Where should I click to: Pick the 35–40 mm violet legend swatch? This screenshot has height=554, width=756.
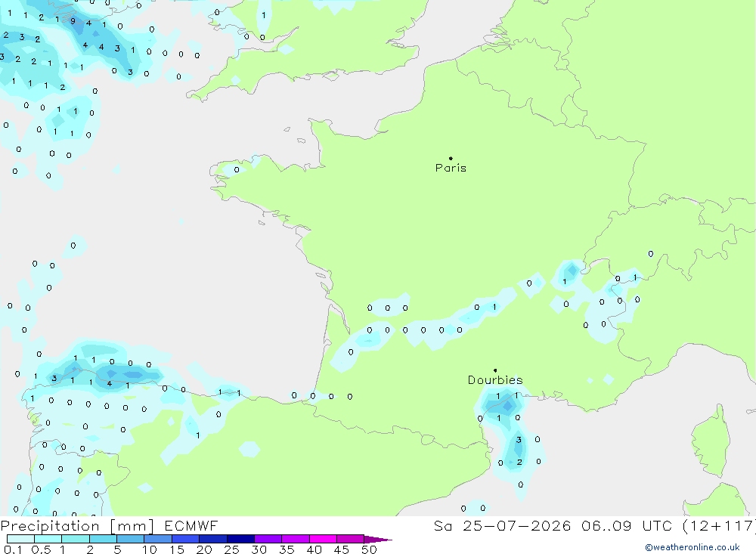click(x=296, y=539)
